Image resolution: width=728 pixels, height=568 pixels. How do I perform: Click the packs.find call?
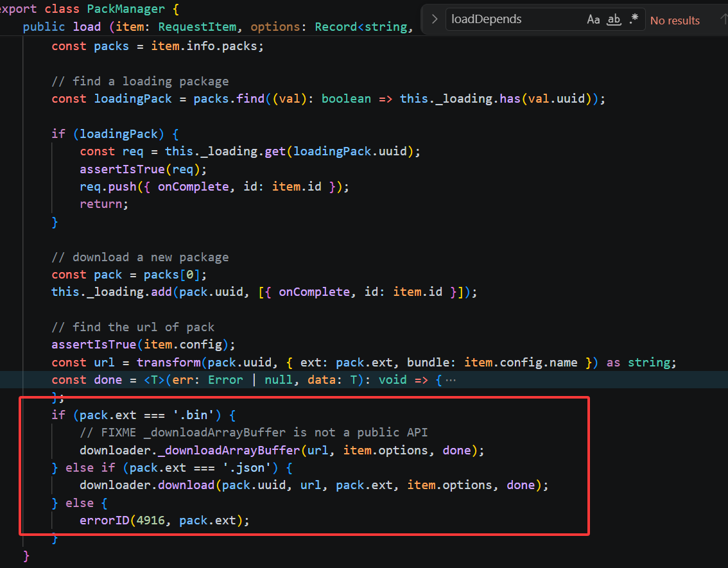pos(229,99)
